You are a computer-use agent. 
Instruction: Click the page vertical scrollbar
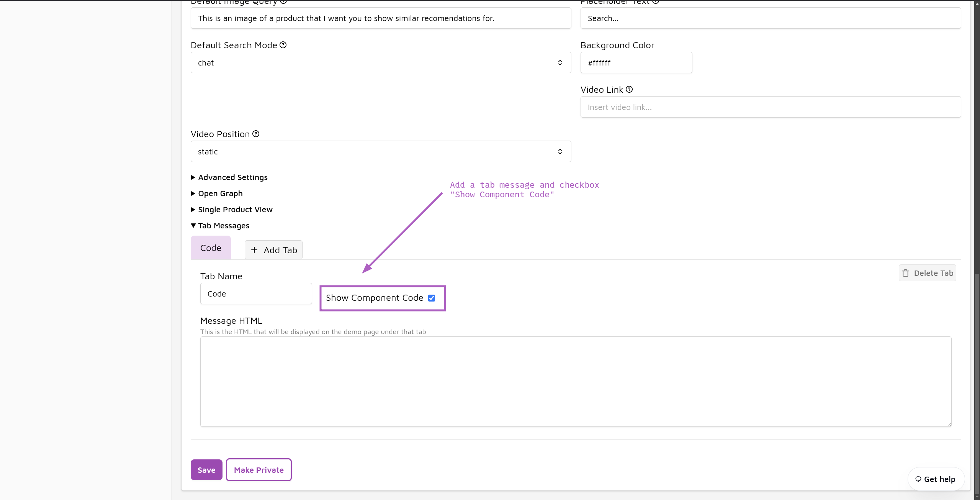point(977,383)
